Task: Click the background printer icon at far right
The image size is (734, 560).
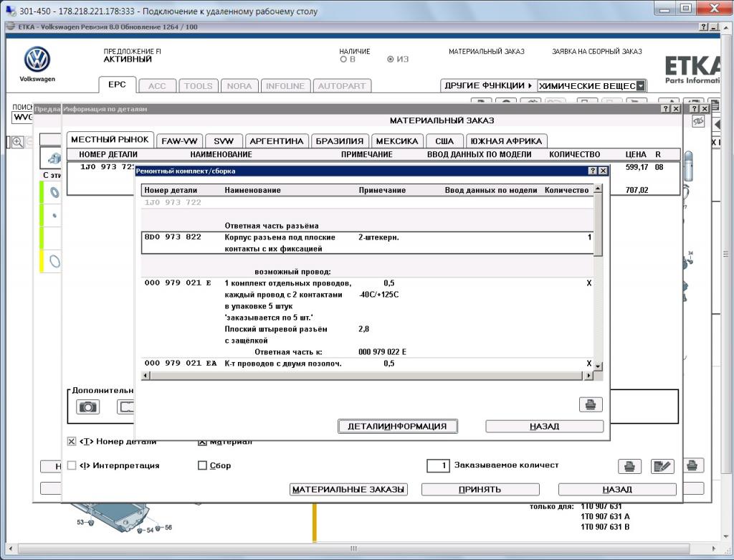Action: [692, 465]
